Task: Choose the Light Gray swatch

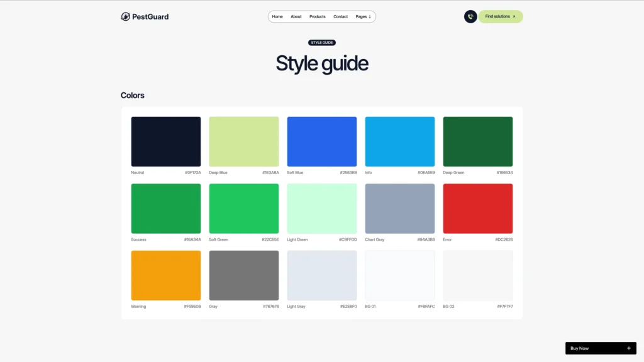Action: (322, 275)
